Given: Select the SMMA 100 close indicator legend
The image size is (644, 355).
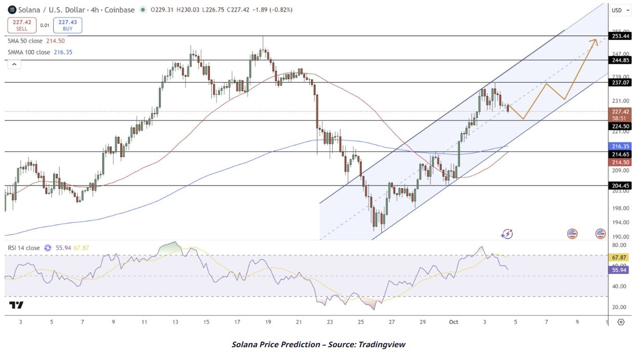Looking at the screenshot, I should click(29, 52).
